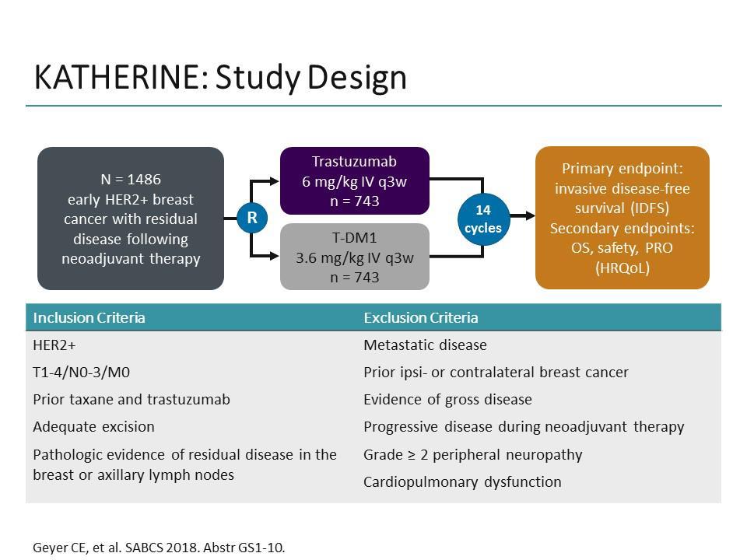Select 'Prior ipsi- or contralateral breast cancer'

(496, 373)
